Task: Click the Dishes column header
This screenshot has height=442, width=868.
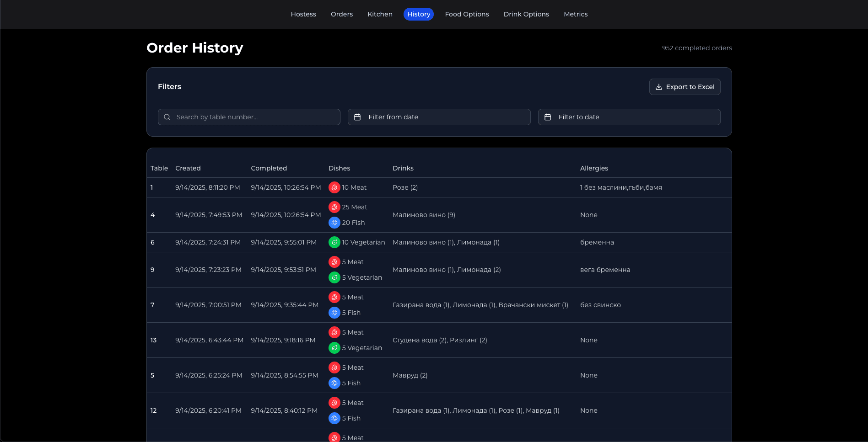Action: coord(339,168)
